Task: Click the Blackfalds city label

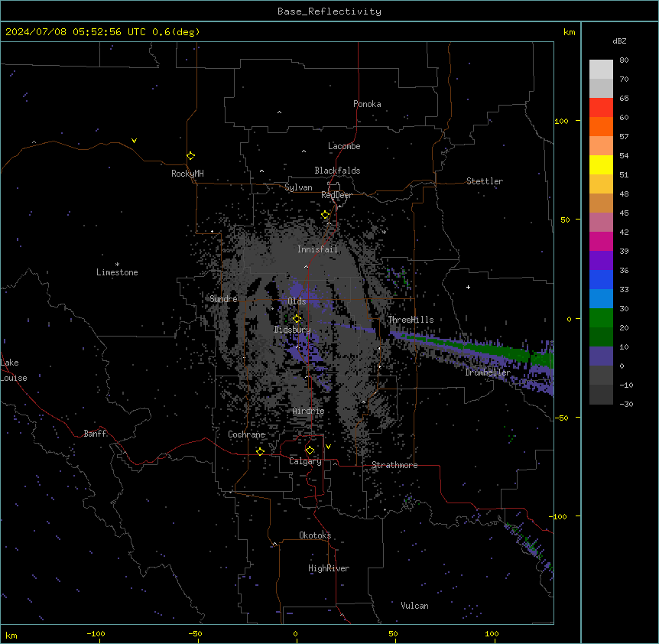Action: coord(337,171)
